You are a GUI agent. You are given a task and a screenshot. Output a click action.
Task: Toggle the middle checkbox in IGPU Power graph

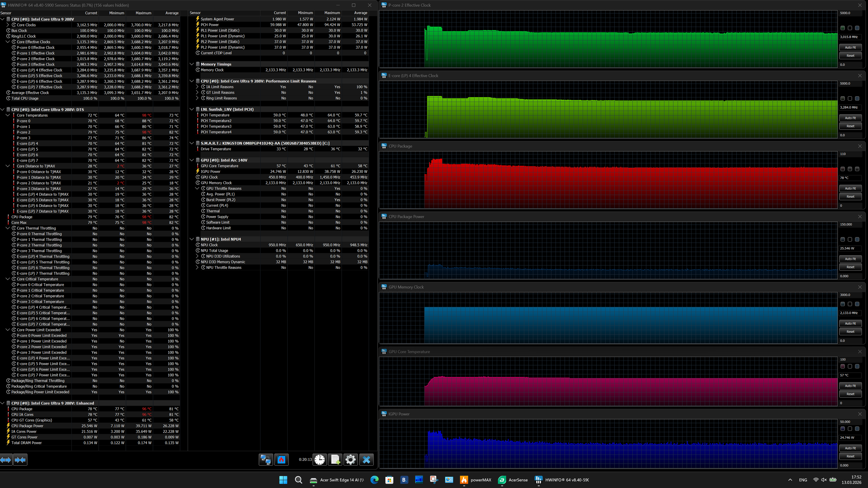pos(850,429)
